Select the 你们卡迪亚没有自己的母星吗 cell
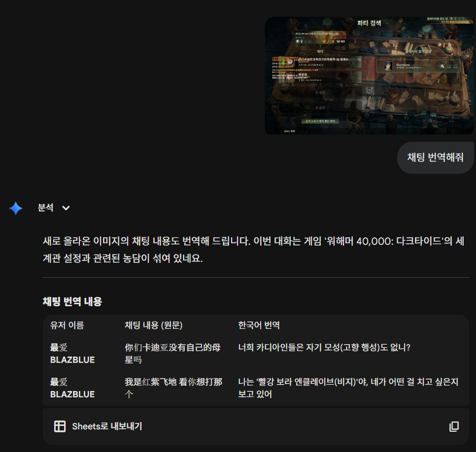The width and height of the screenshot is (476, 452). [173, 354]
